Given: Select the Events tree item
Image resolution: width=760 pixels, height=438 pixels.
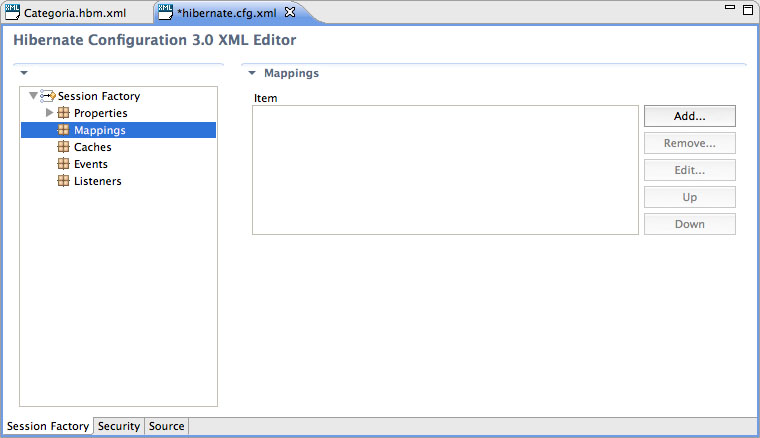Looking at the screenshot, I should 91,164.
